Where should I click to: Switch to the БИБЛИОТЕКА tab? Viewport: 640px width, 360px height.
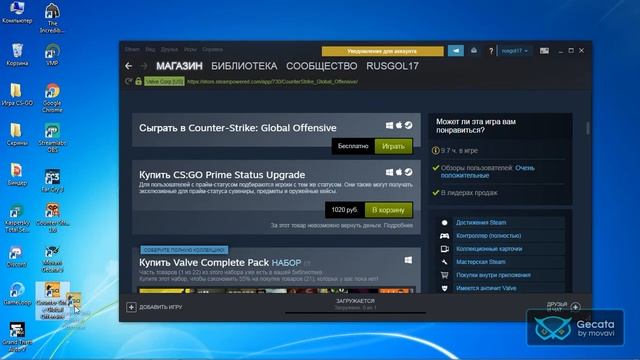[x=244, y=66]
